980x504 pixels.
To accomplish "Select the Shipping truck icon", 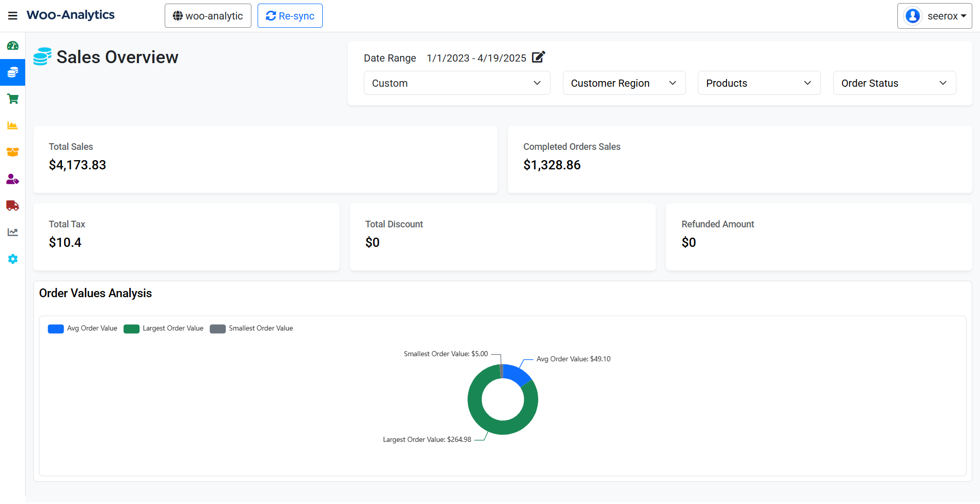I will click(x=12, y=206).
